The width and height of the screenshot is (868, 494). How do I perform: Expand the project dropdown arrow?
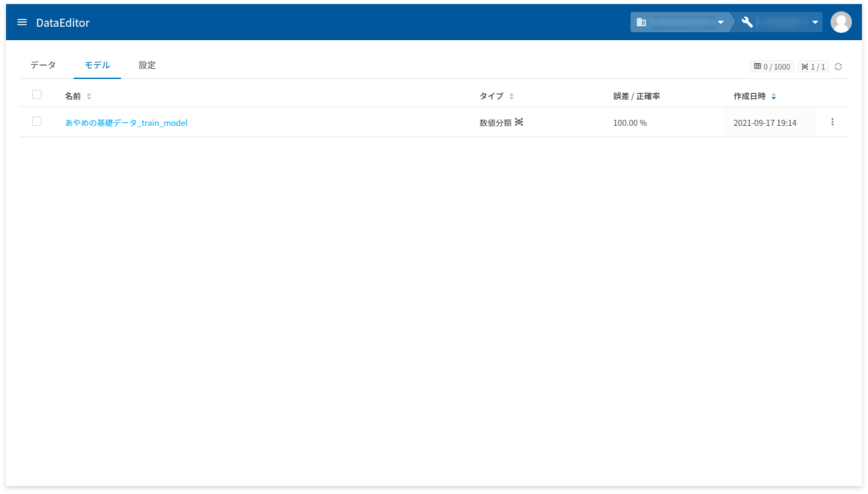pos(815,23)
